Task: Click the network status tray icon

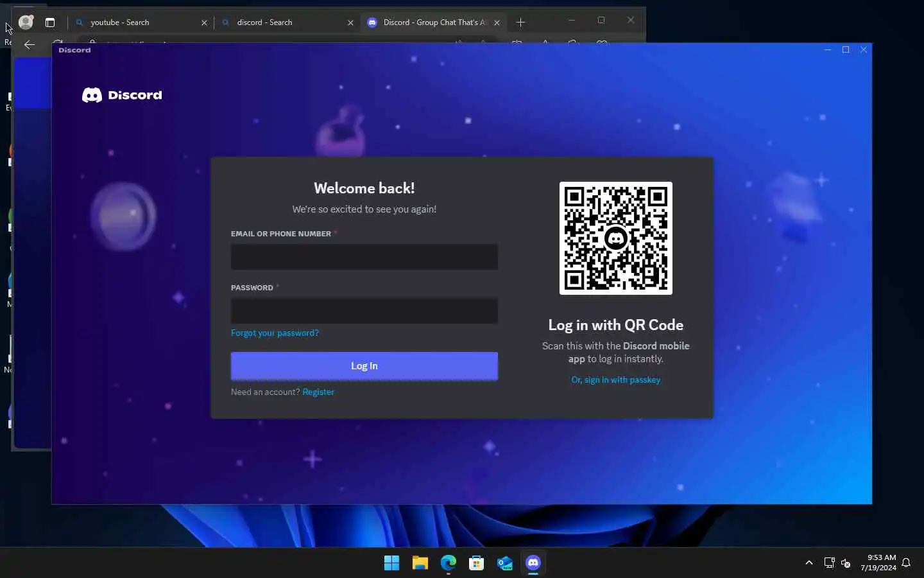Action: (x=829, y=563)
